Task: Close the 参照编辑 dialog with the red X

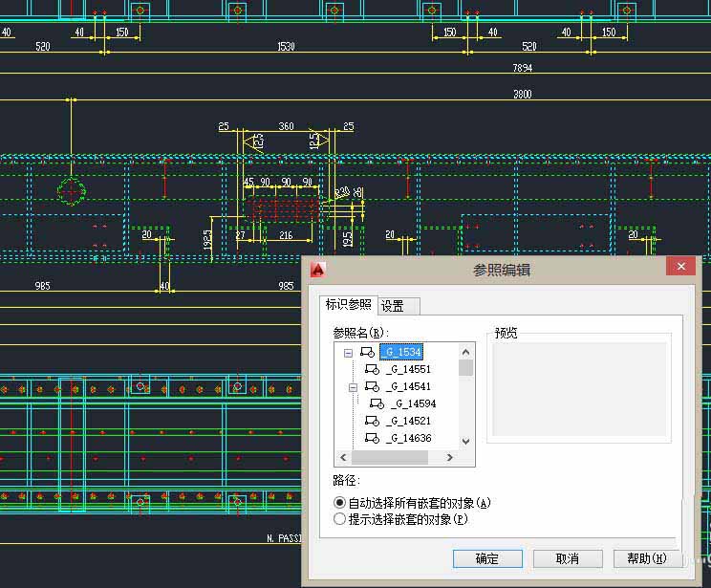Action: pyautogui.click(x=680, y=267)
